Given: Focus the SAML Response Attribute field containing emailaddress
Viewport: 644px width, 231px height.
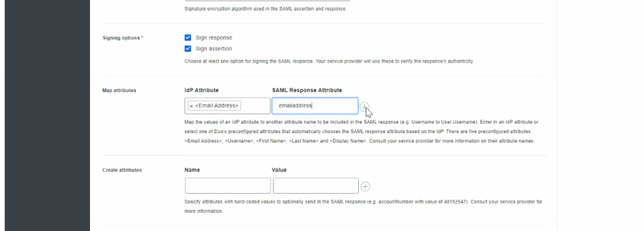Looking at the screenshot, I should (315, 106).
